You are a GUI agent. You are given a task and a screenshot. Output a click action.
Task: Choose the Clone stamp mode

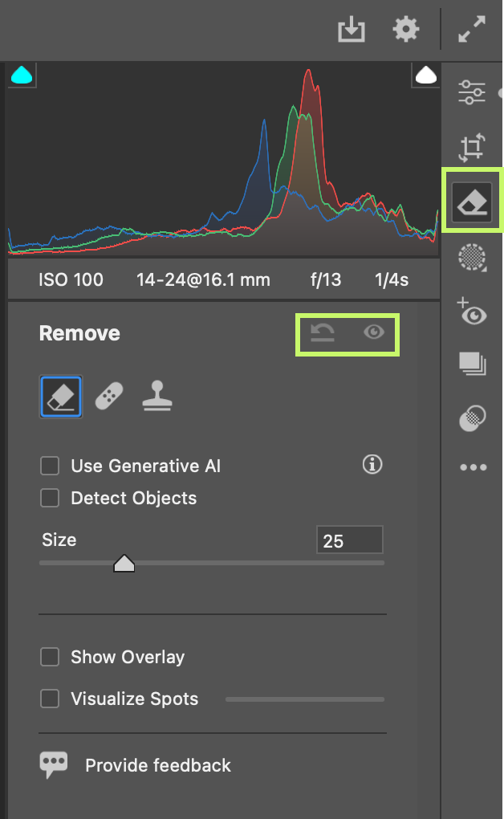(x=157, y=396)
